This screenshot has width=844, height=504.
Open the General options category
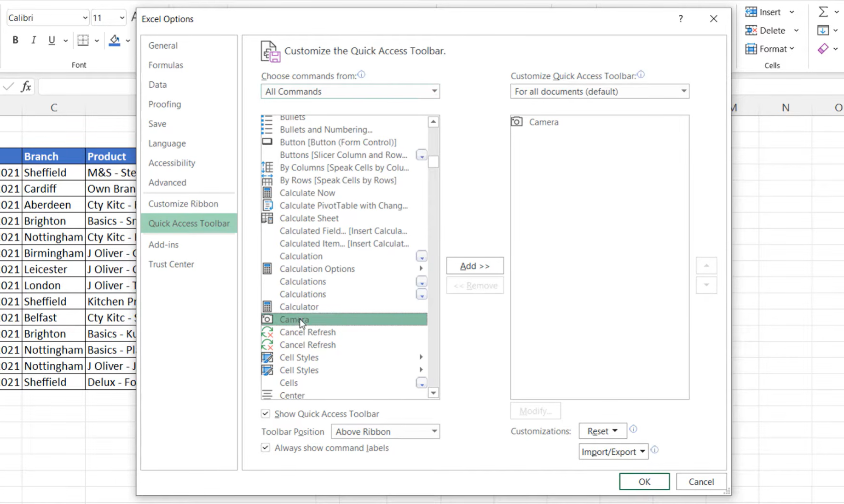[x=163, y=46]
